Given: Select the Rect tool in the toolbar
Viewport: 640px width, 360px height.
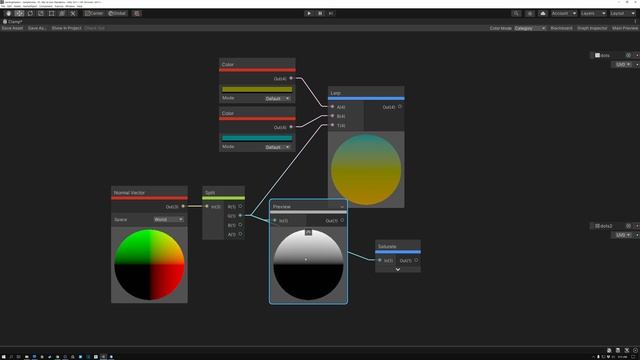Looking at the screenshot, I should click(51, 13).
